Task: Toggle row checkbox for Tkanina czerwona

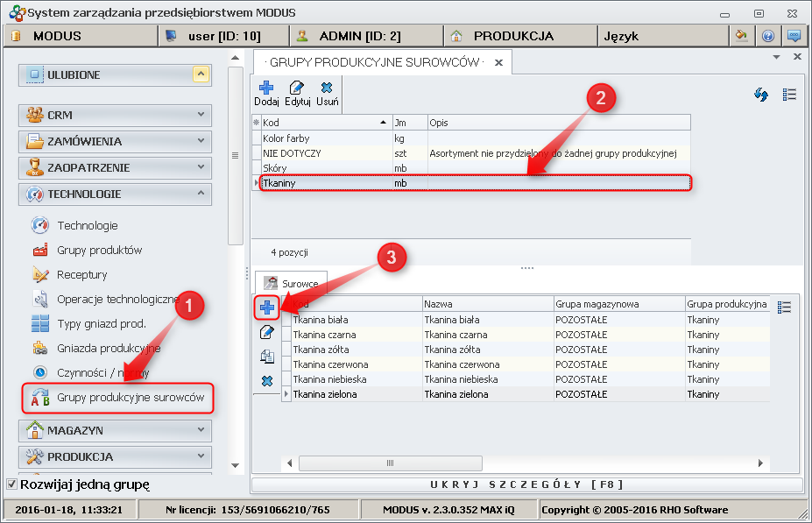Action: click(286, 364)
